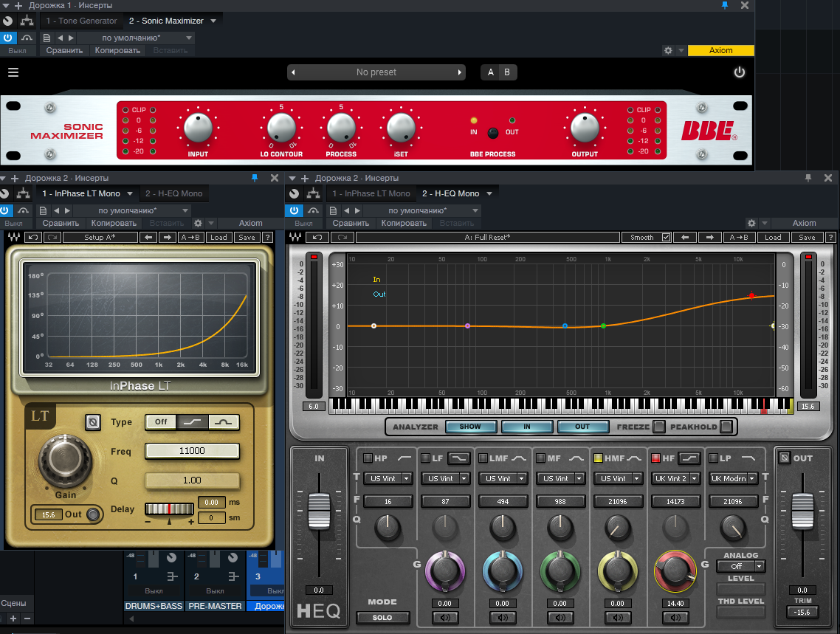Open help question mark in H-EQ toolbar
This screenshot has height=634, width=840.
(x=830, y=237)
